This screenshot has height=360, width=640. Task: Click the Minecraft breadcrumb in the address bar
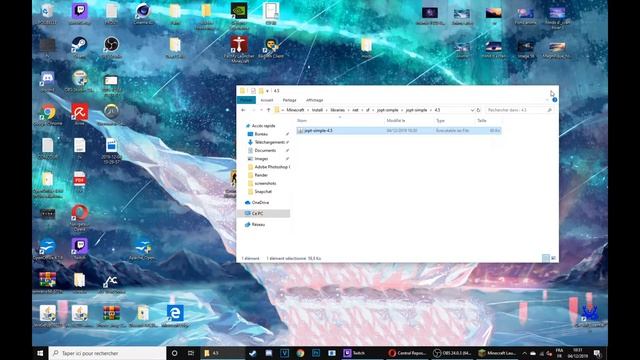(x=295, y=110)
